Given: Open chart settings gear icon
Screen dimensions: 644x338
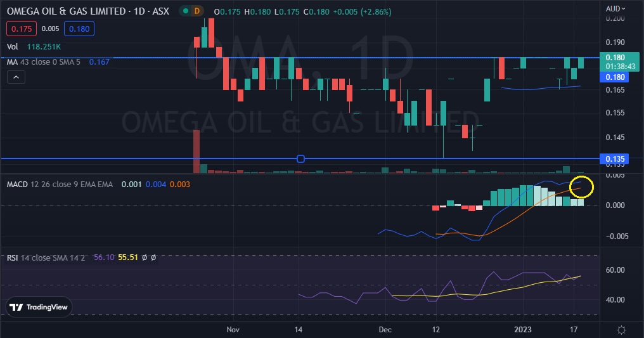Looking at the screenshot, I should [621, 330].
